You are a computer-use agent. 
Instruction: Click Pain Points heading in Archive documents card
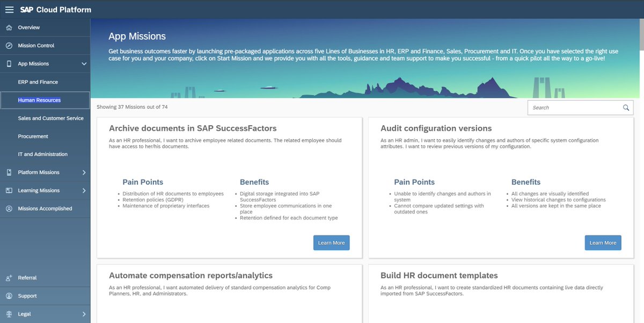(143, 182)
